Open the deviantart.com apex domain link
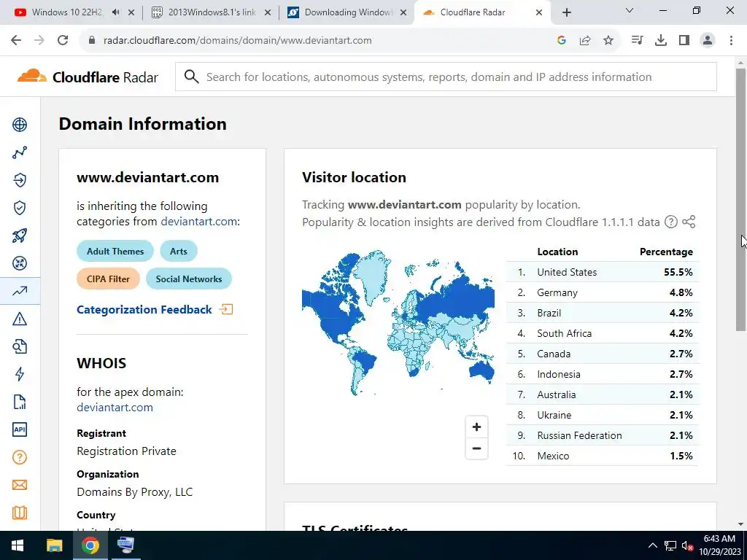This screenshot has height=560, width=747. pyautogui.click(x=115, y=407)
